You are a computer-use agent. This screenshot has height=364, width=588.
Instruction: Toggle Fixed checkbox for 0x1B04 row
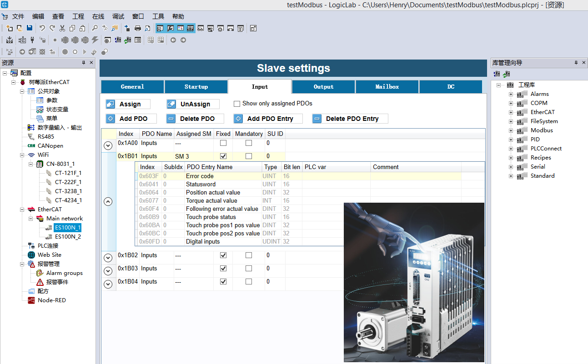tap(223, 282)
